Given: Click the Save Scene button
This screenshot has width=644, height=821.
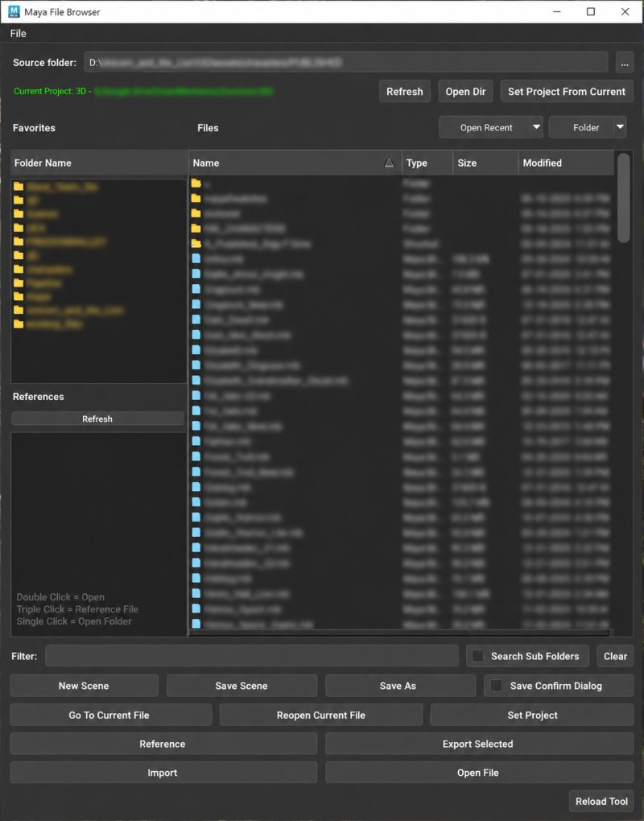Looking at the screenshot, I should tap(242, 686).
